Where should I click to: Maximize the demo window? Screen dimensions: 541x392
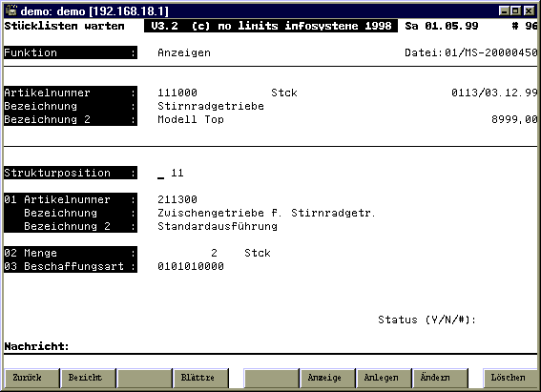tap(515, 11)
